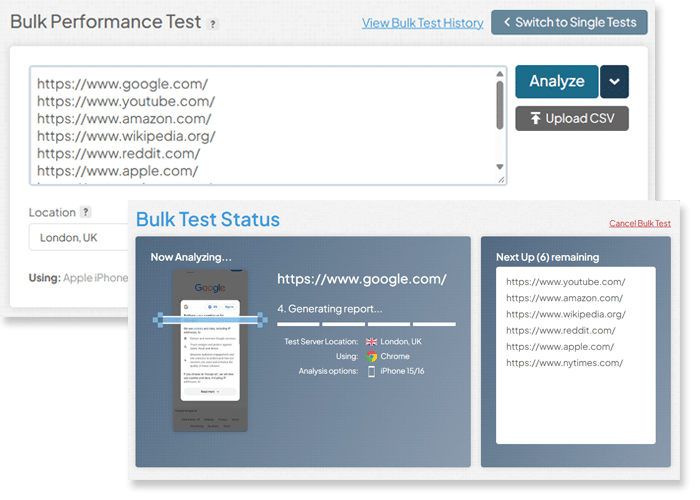The height and width of the screenshot is (500, 700).
Task: Click the back chevron on Switch to Single Tests
Action: 507,22
